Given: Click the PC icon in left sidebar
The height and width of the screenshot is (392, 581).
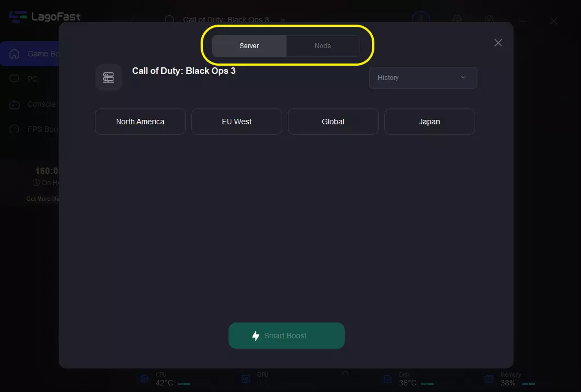Looking at the screenshot, I should (x=15, y=79).
